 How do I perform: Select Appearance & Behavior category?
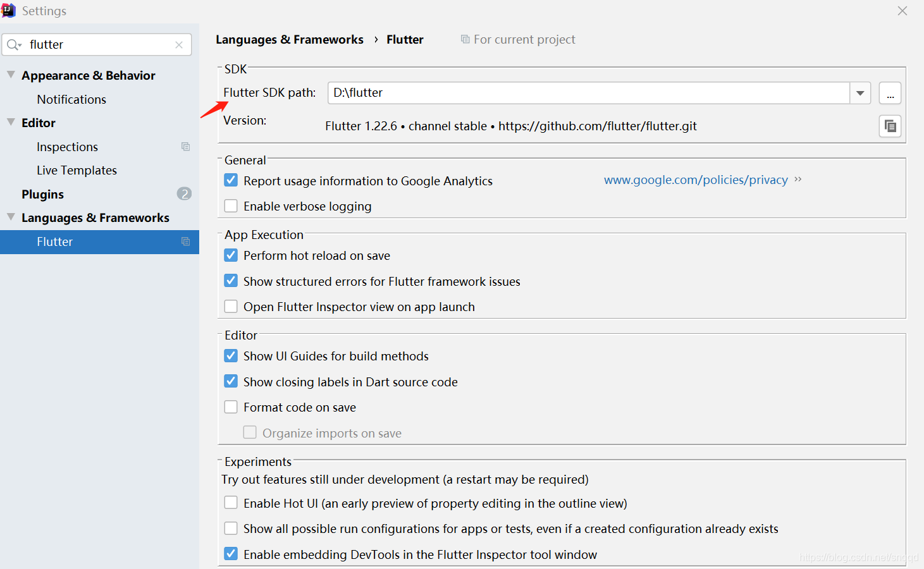[89, 75]
